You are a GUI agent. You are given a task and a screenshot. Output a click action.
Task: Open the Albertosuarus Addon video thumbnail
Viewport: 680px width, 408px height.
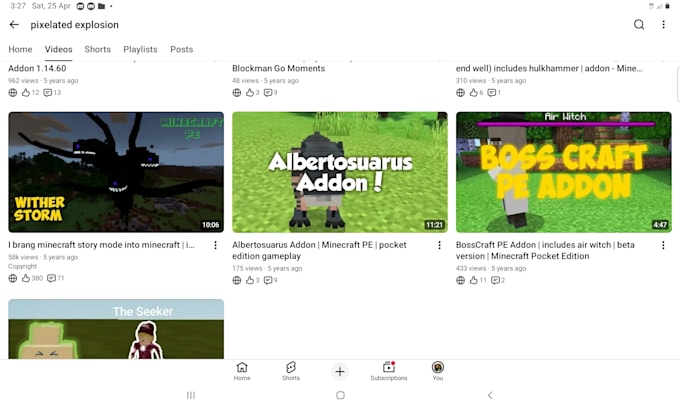pos(340,172)
